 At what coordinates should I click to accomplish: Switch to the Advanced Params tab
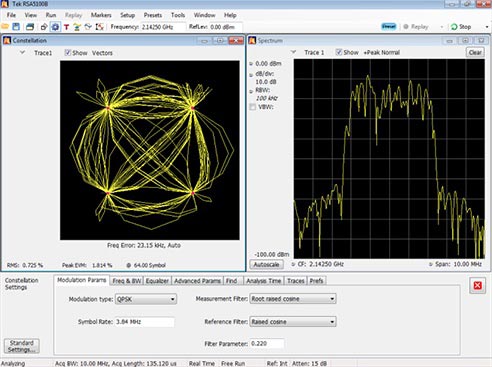coord(197,281)
